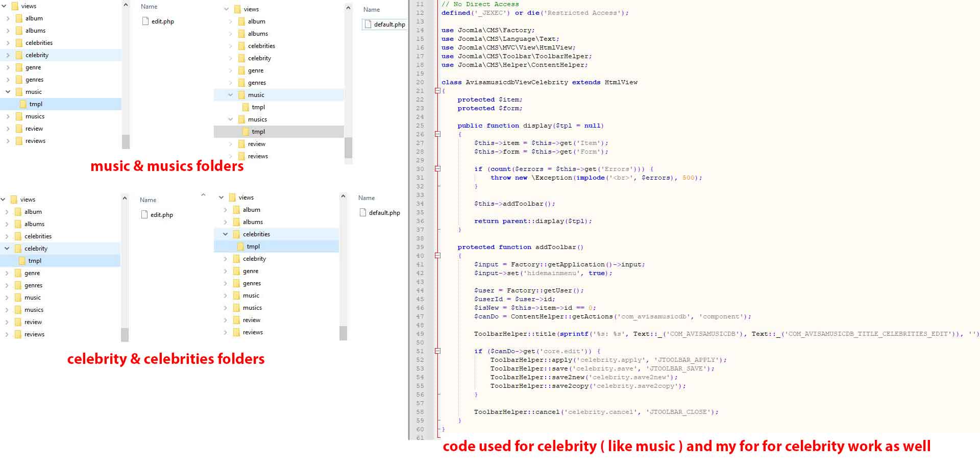
Task: Click file icon of default.php in lower pane
Action: pyautogui.click(x=363, y=212)
